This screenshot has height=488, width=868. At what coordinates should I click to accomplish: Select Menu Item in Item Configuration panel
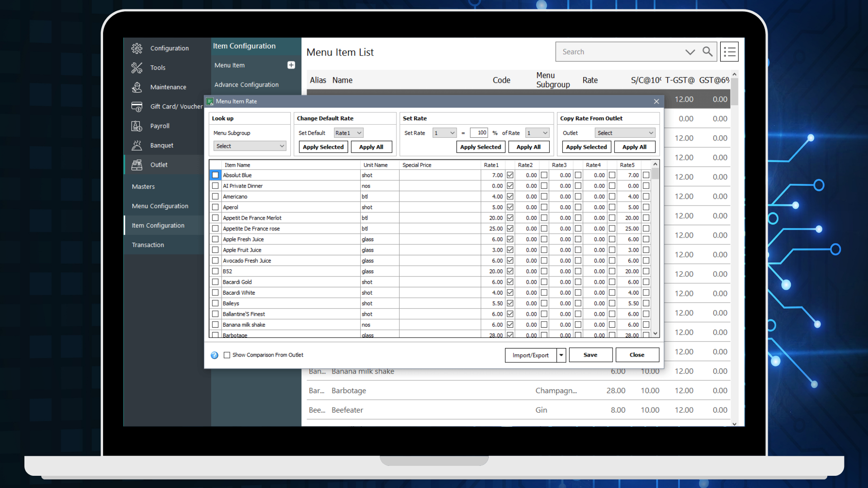(x=229, y=65)
